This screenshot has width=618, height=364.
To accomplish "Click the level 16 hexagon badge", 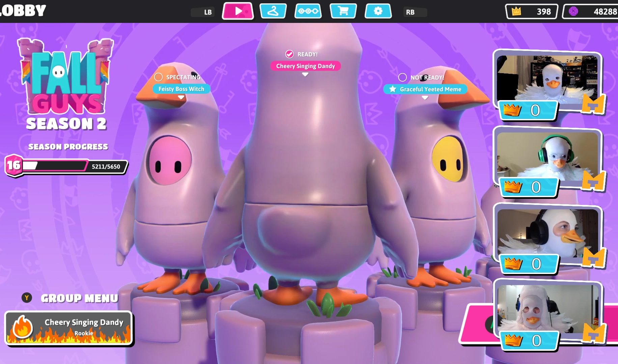I will point(14,165).
